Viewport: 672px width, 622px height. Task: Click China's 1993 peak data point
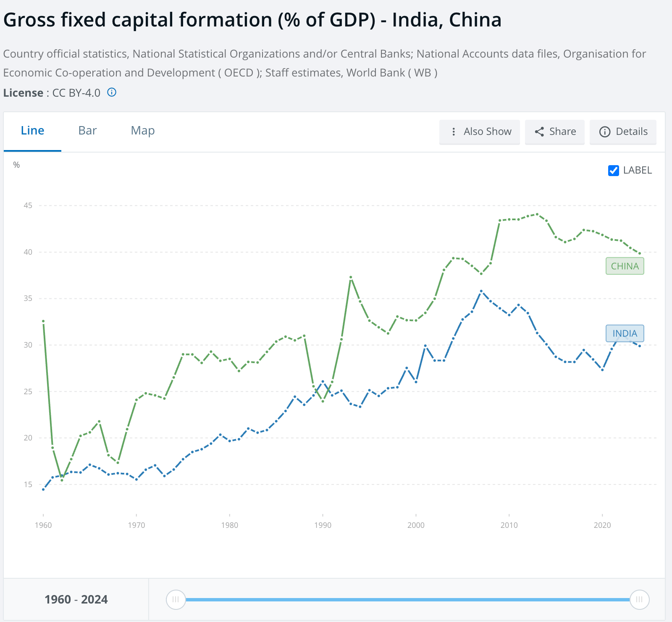coord(351,277)
